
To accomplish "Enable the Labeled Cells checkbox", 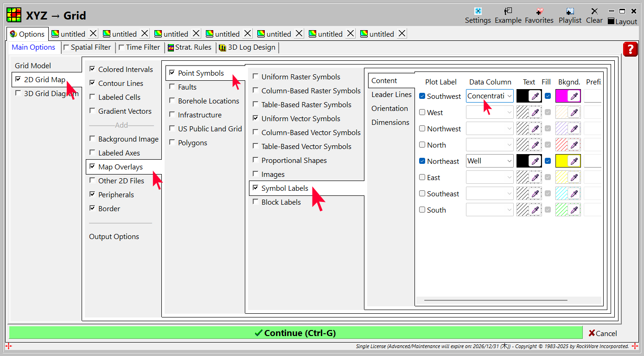I will 92,97.
